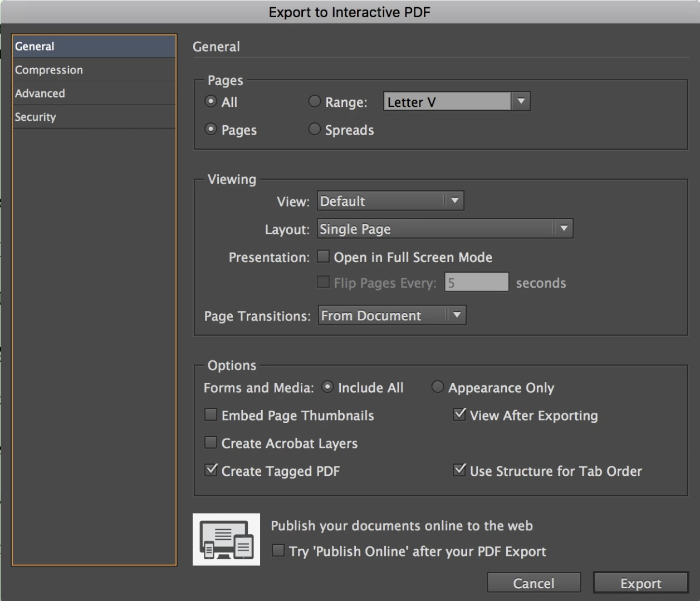
Task: Uncheck Use Structure for Tab Order
Action: [x=459, y=470]
